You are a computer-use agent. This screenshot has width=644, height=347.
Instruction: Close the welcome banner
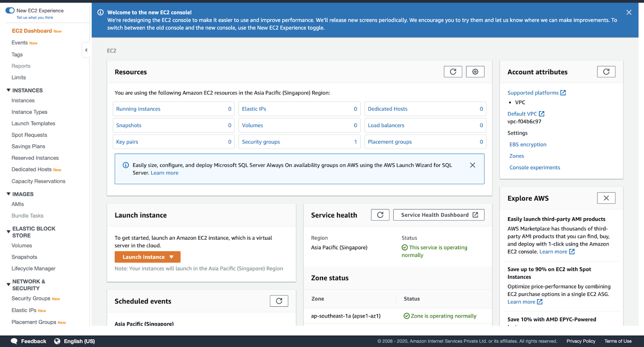click(629, 12)
